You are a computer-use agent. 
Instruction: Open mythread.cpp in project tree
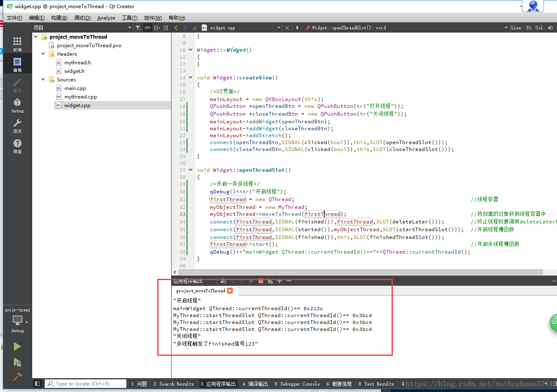(x=80, y=96)
